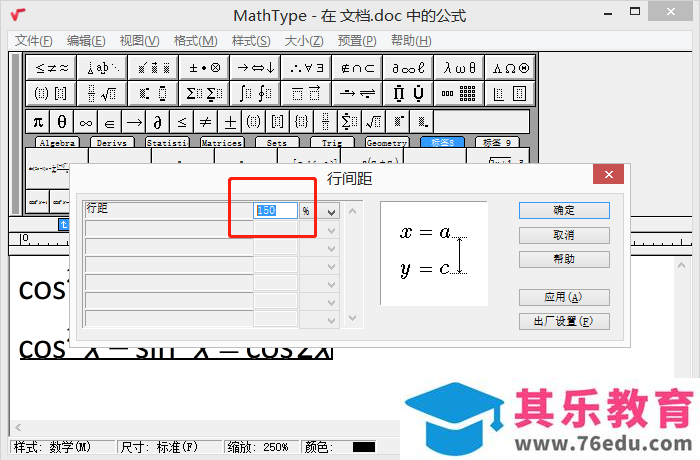Open 大小(Z) menu
700x460 pixels.
coord(304,41)
